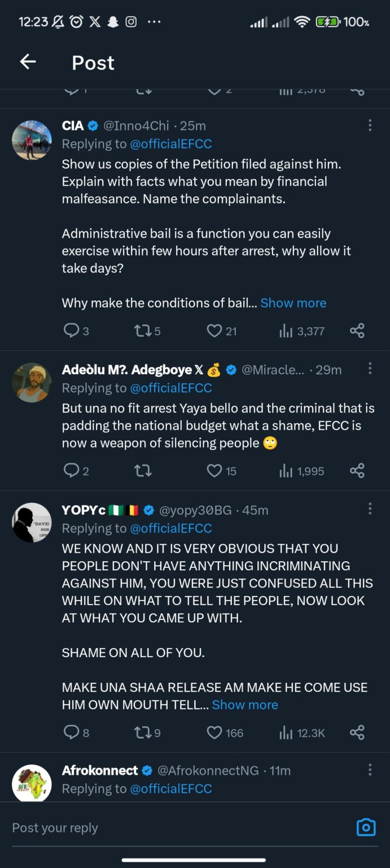Show more of YOPYc's truncated post
Viewport: 390px width, 868px height.
(x=245, y=705)
